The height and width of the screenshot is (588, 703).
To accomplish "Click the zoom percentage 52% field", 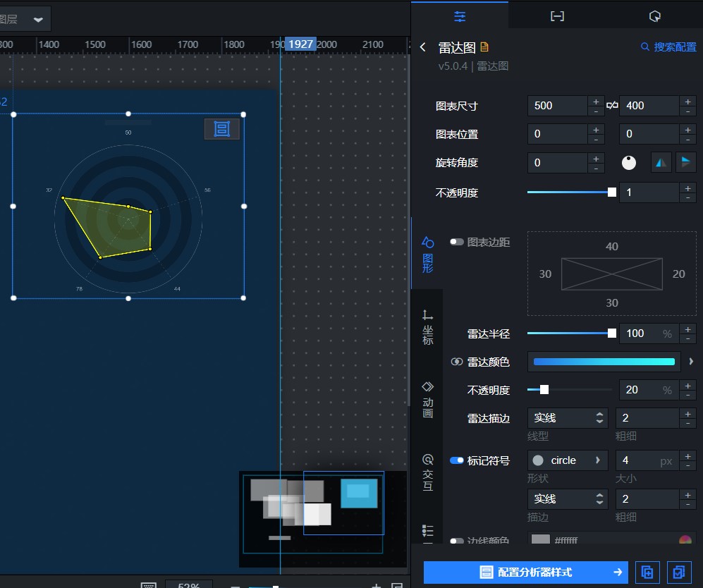I will (189, 585).
